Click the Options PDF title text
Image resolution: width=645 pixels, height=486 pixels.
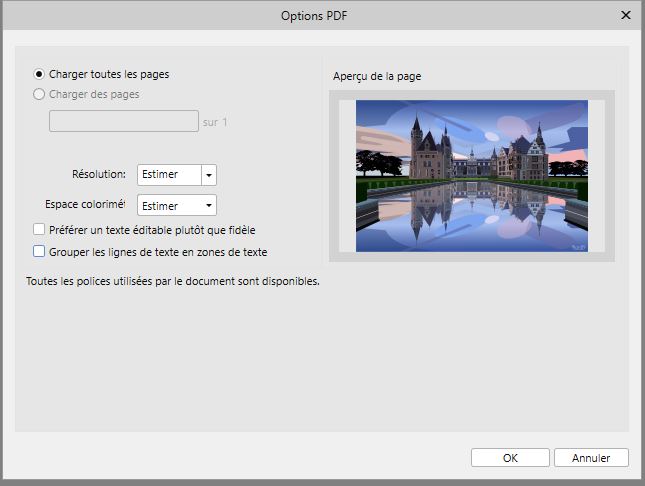coord(314,16)
